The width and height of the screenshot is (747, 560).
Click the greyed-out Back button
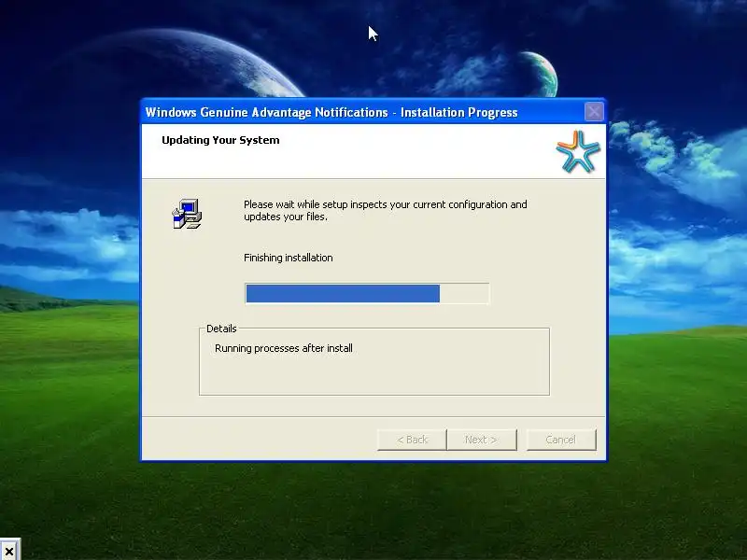click(x=412, y=440)
